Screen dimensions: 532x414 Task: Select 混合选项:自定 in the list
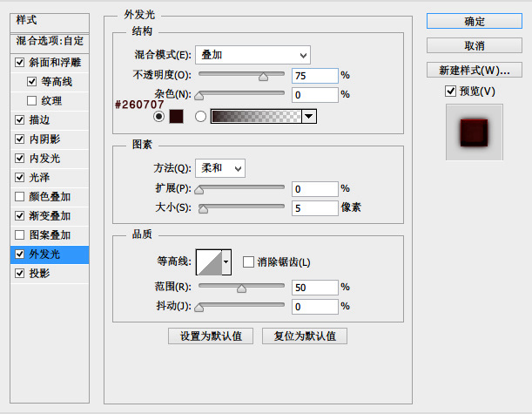pyautogui.click(x=50, y=43)
